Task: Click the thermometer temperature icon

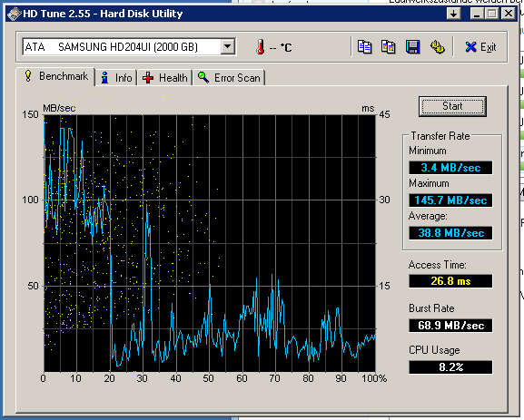Action: pos(261,47)
